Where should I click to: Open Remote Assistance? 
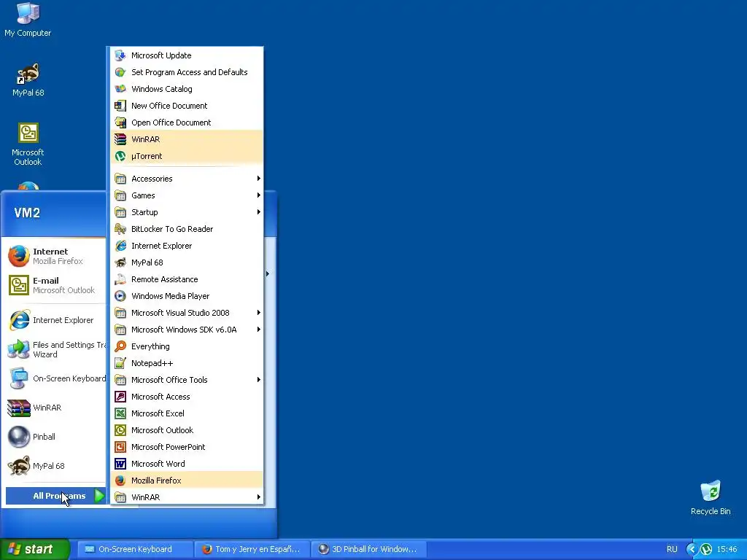pyautogui.click(x=187, y=279)
